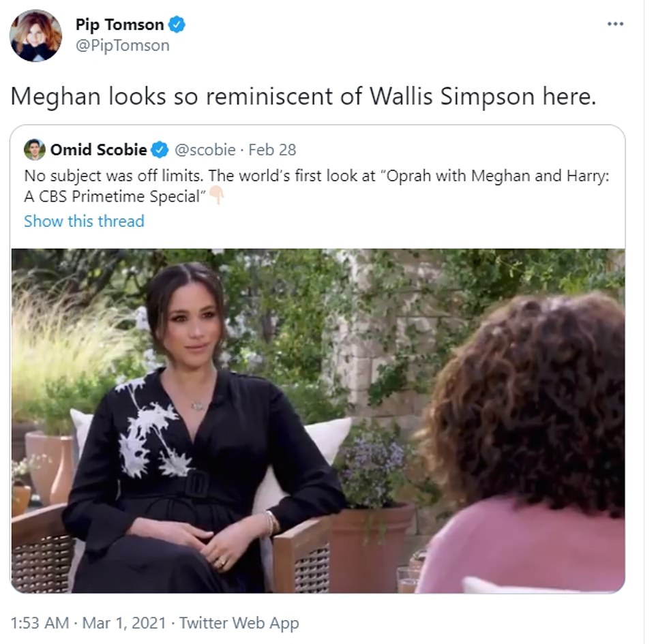Open Pip Tomson's profile avatar
Viewport: 656px width, 644px height.
click(x=35, y=35)
